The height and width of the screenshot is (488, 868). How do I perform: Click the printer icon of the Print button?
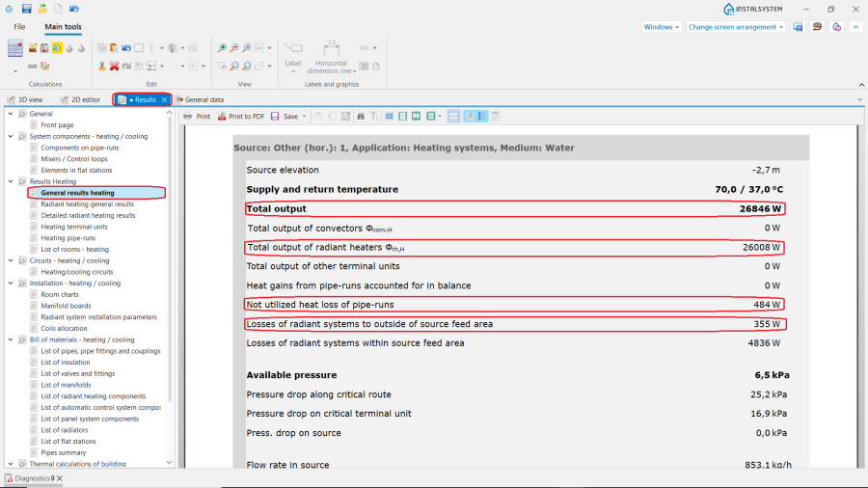(188, 116)
